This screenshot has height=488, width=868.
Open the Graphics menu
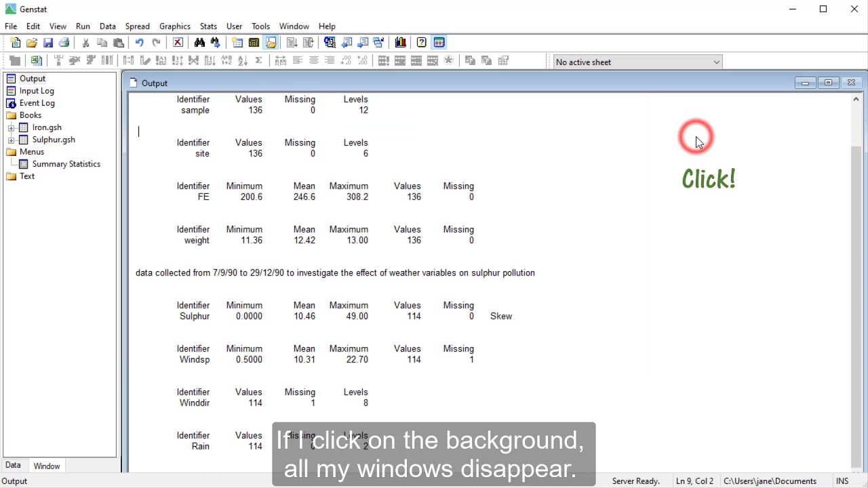[x=175, y=26]
